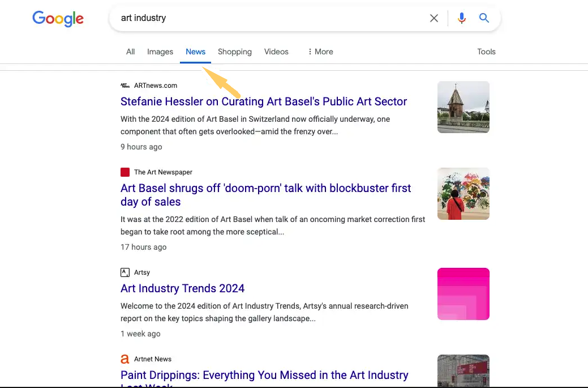This screenshot has height=388, width=588.
Task: Click the Google logo
Action: (x=58, y=18)
